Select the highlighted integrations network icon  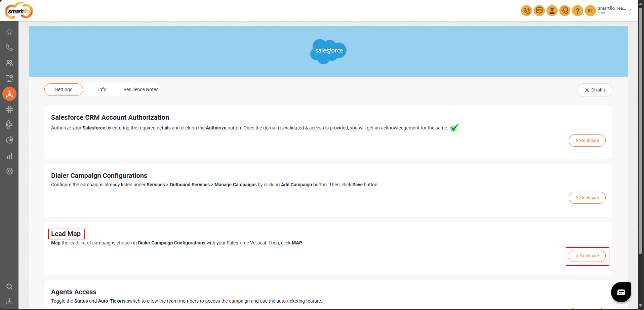[x=9, y=94]
